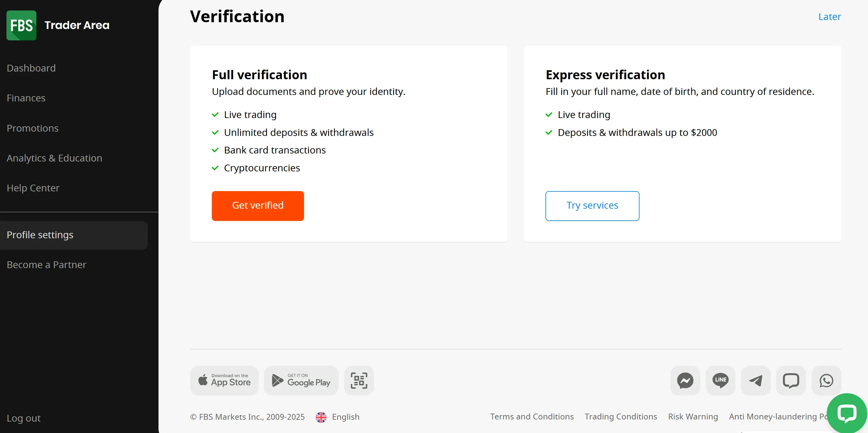Get the app on Google Play badge
Image resolution: width=868 pixels, height=433 pixels.
click(x=301, y=381)
